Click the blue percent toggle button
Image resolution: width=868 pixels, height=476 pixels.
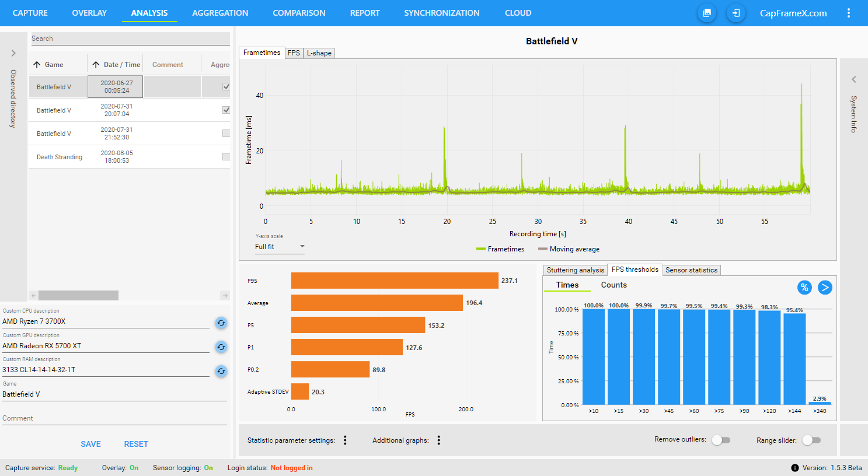click(x=804, y=287)
